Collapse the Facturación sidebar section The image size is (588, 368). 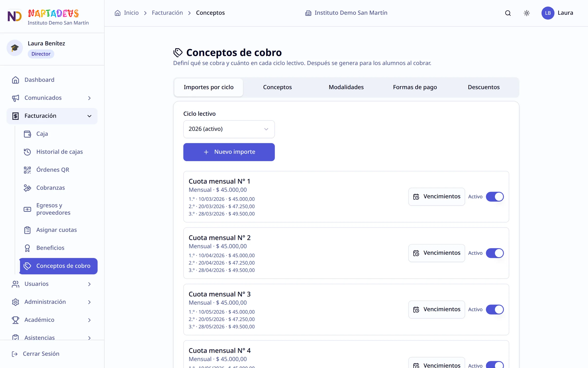pyautogui.click(x=52, y=116)
